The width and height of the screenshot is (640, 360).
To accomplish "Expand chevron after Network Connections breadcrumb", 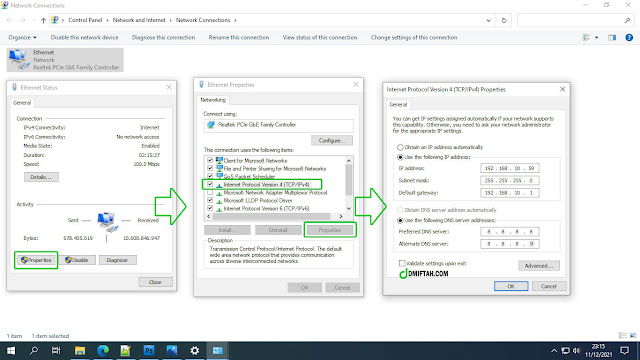I will (235, 20).
